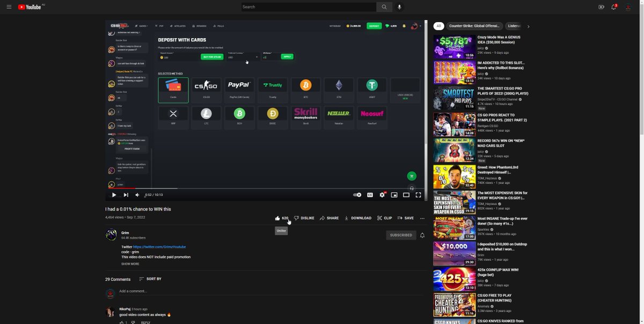Save video to a playlist

pyautogui.click(x=405, y=218)
